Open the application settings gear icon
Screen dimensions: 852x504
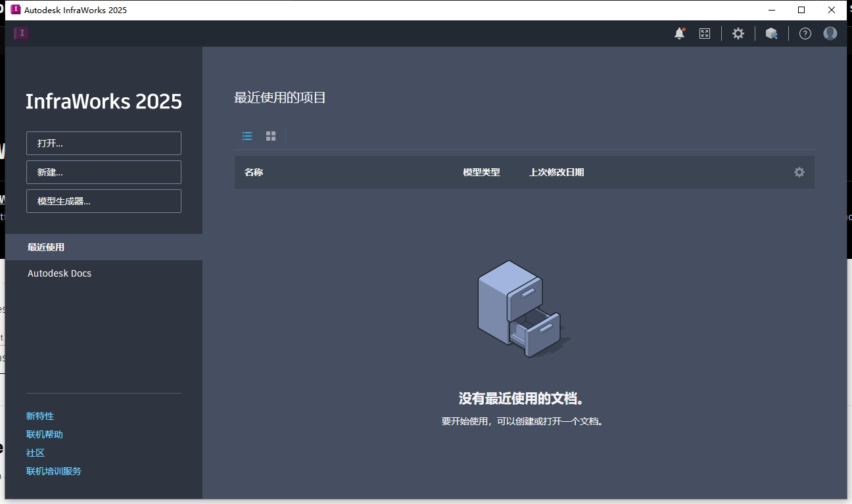738,33
